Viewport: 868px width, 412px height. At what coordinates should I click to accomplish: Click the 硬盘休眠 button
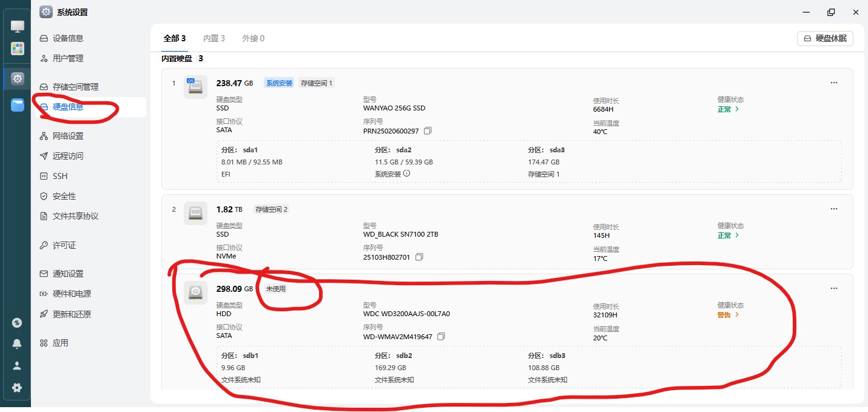click(825, 38)
